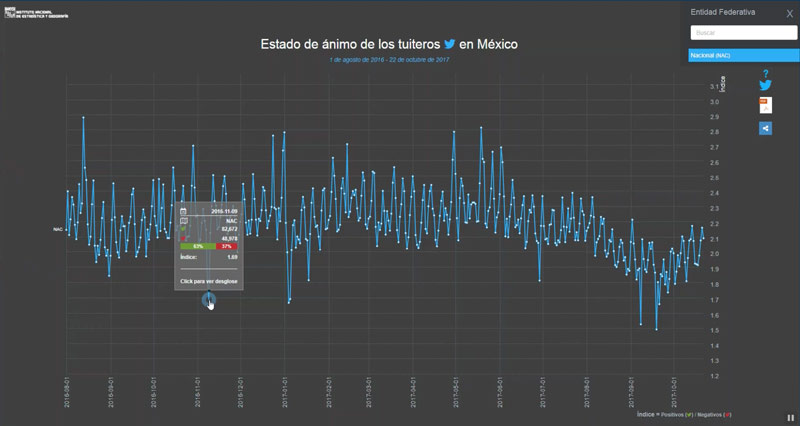Click the x-axis label 2017-03-01
The height and width of the screenshot is (426, 800).
pyautogui.click(x=368, y=392)
